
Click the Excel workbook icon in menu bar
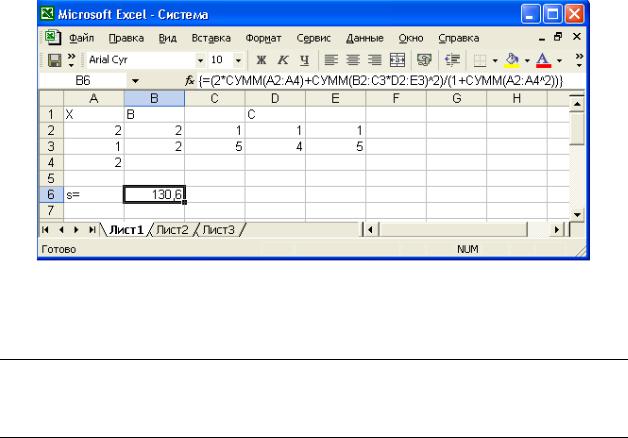pyautogui.click(x=52, y=38)
